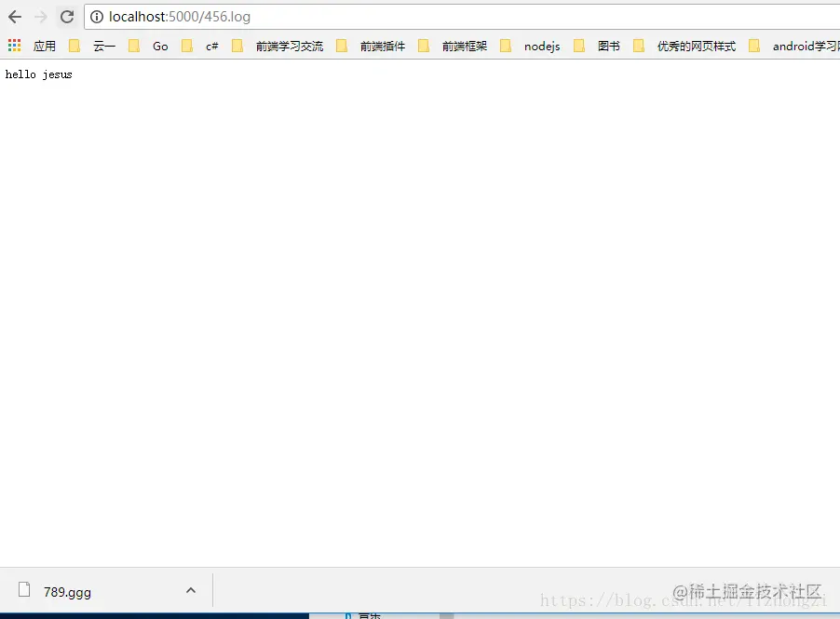This screenshot has height=619, width=840.
Task: Click the 'hello jesus' page text
Action: [38, 74]
